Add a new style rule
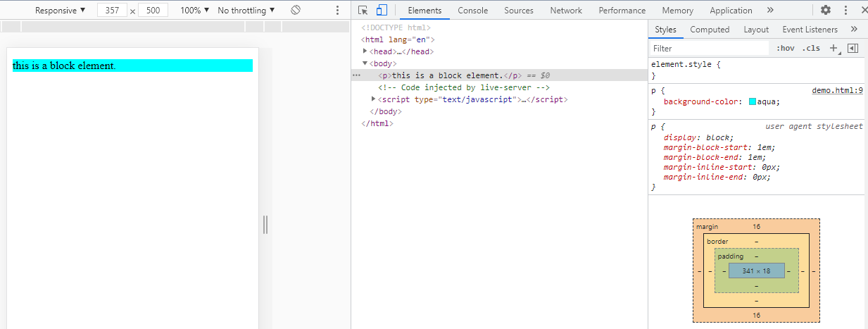868x329 pixels. click(x=834, y=49)
